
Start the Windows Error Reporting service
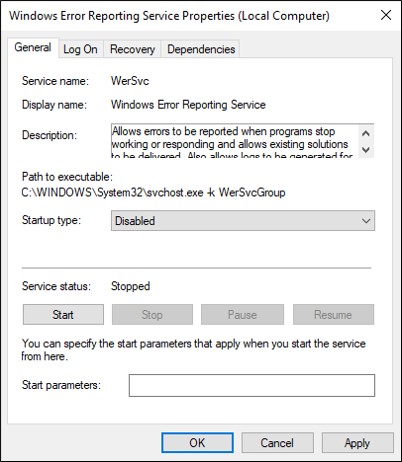tap(63, 314)
